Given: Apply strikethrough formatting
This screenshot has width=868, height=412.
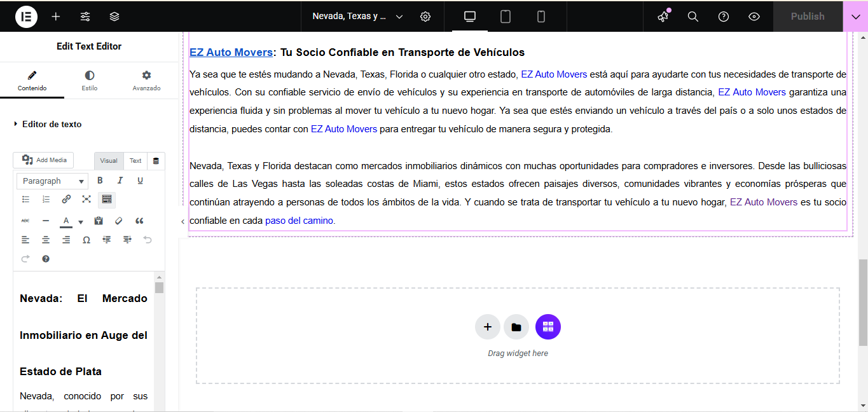Looking at the screenshot, I should pyautogui.click(x=26, y=221).
